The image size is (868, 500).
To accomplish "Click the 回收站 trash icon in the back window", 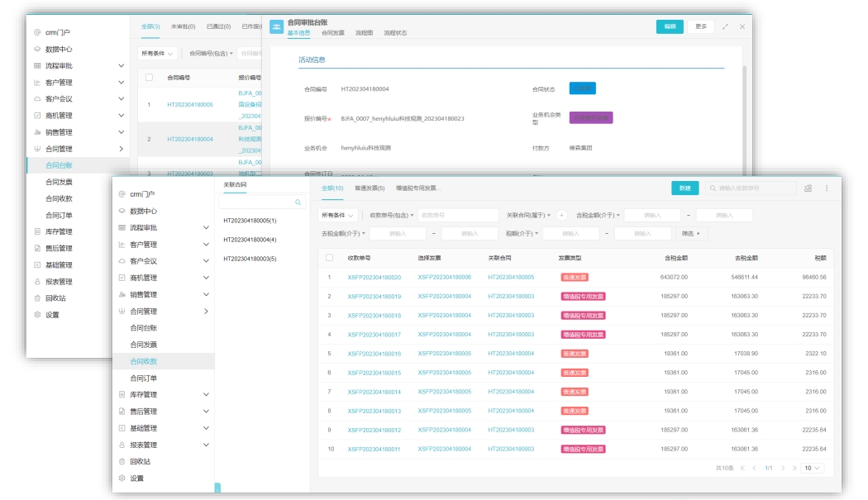I will pos(37,298).
